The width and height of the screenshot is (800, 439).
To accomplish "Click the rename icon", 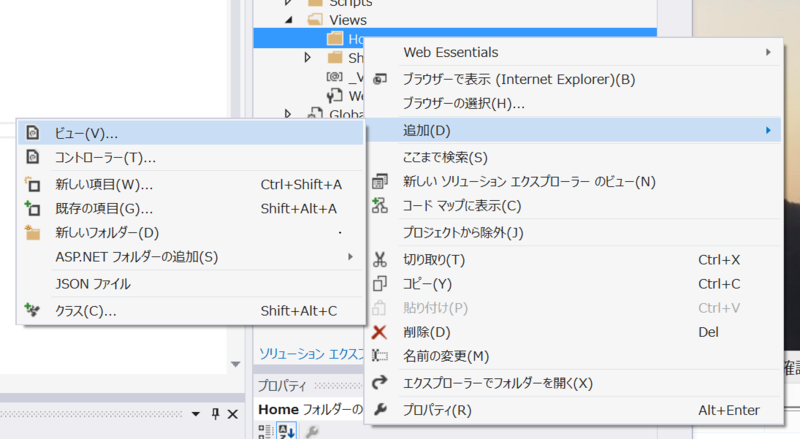I will pos(380,355).
